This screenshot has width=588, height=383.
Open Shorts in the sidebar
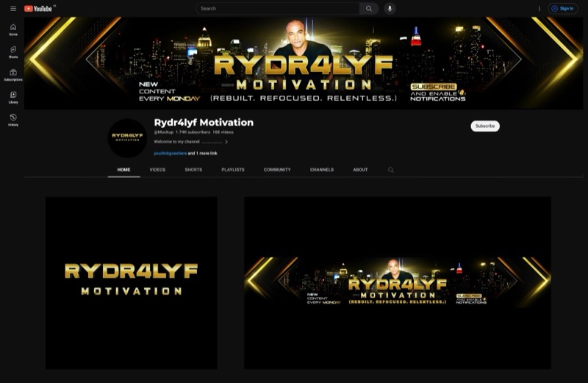click(x=13, y=52)
